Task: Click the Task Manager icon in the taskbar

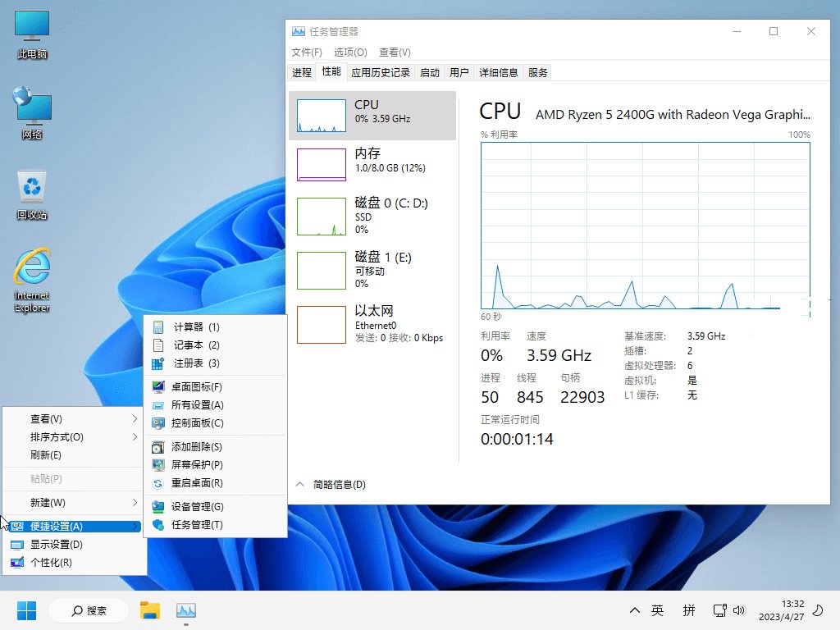Action: click(185, 610)
